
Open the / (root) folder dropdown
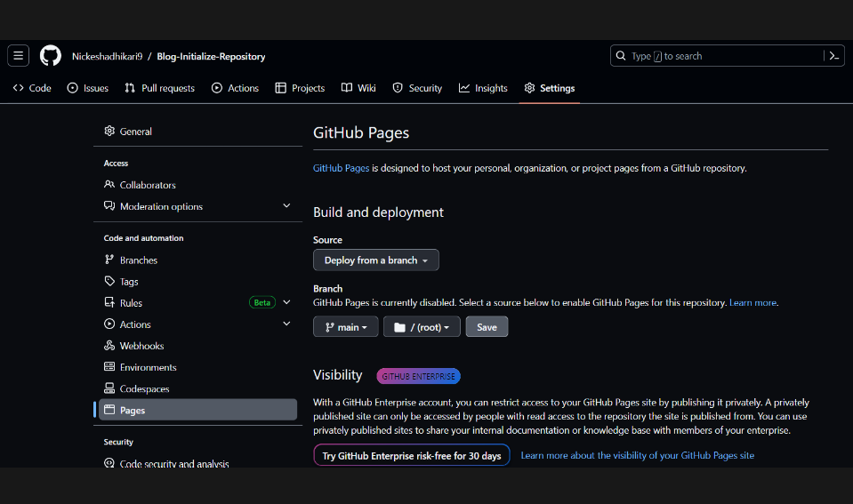tap(422, 327)
